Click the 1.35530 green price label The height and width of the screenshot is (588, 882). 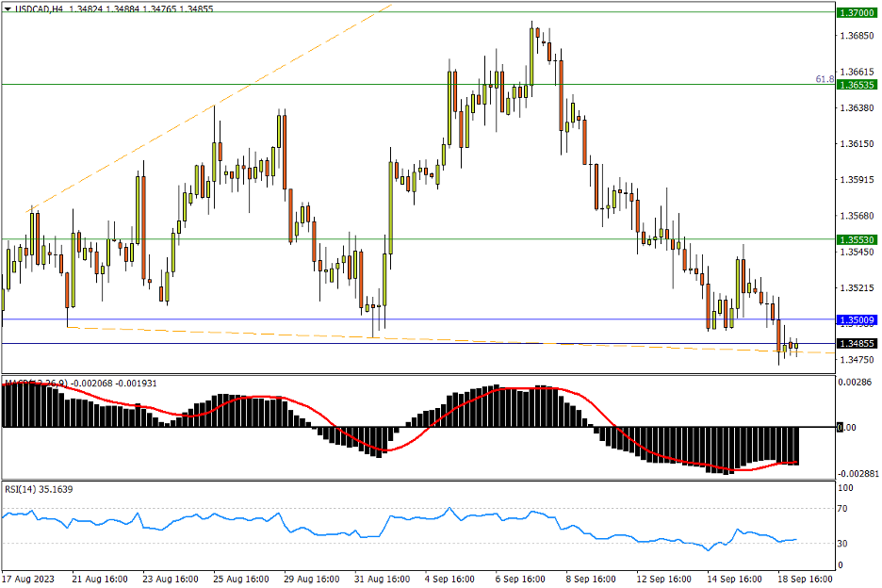pos(857,240)
